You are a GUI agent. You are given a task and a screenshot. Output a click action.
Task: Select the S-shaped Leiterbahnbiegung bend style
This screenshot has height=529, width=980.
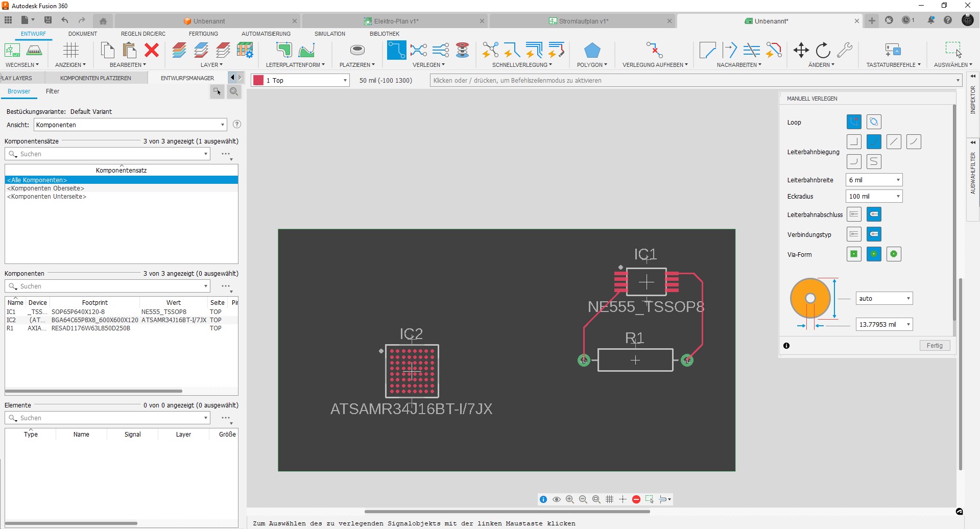(x=874, y=162)
